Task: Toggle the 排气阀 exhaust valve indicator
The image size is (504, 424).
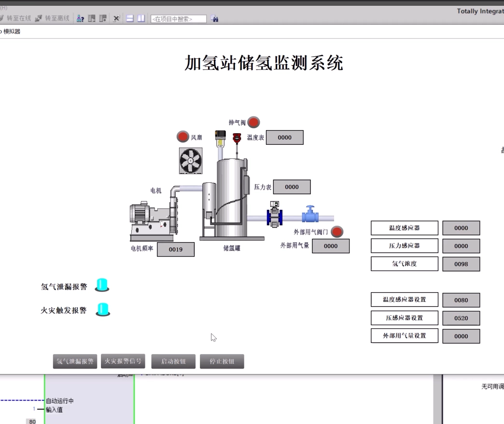Action: tap(253, 122)
